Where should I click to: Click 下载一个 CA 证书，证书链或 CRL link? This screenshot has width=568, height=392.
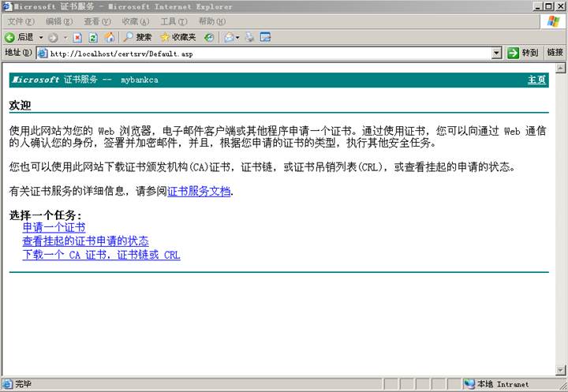pyautogui.click(x=102, y=255)
